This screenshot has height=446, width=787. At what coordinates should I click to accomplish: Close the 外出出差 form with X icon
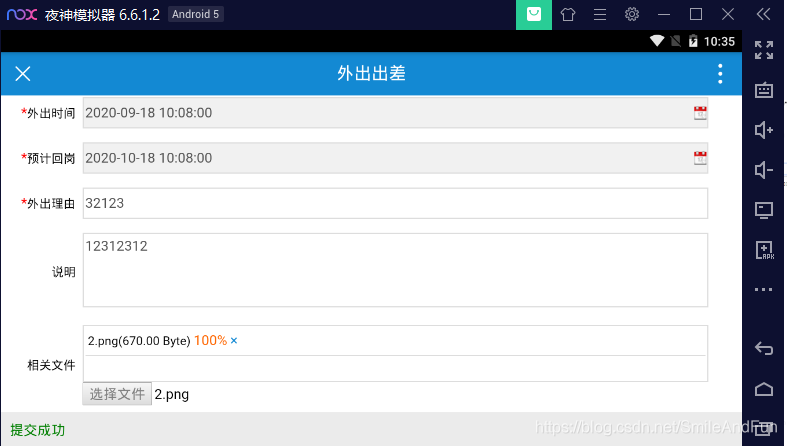(23, 74)
